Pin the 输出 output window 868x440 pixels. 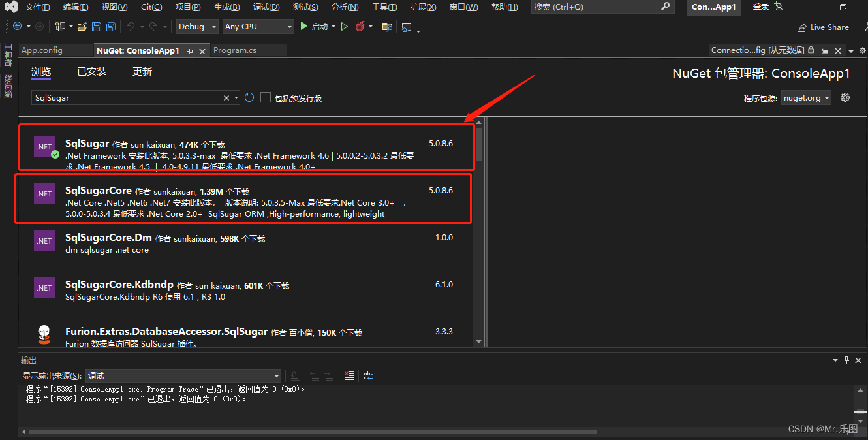pos(846,360)
